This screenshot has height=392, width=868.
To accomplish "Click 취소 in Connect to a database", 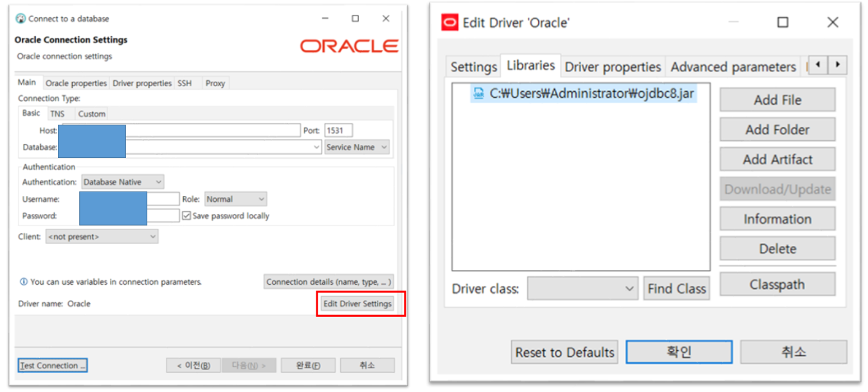I will coord(367,366).
